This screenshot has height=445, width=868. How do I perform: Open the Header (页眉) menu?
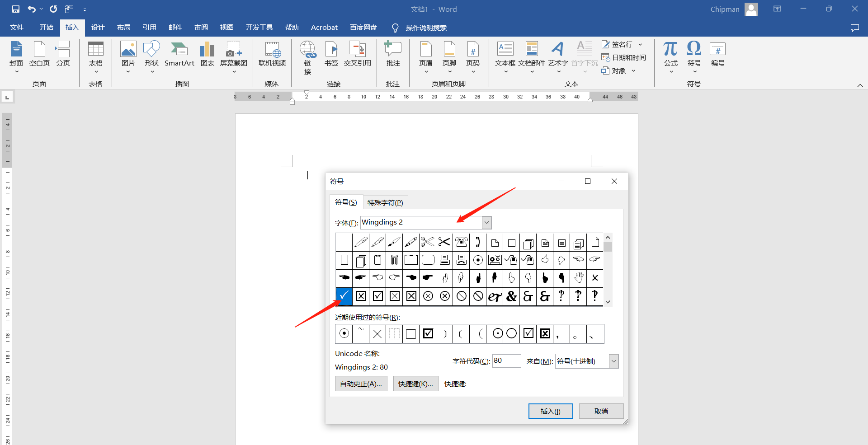pos(426,57)
